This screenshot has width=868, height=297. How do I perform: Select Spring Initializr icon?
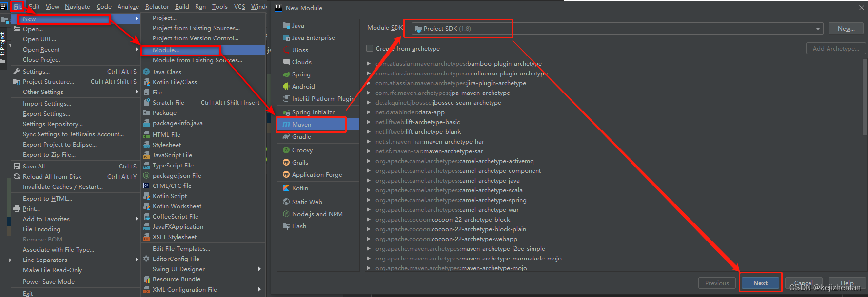tap(286, 112)
